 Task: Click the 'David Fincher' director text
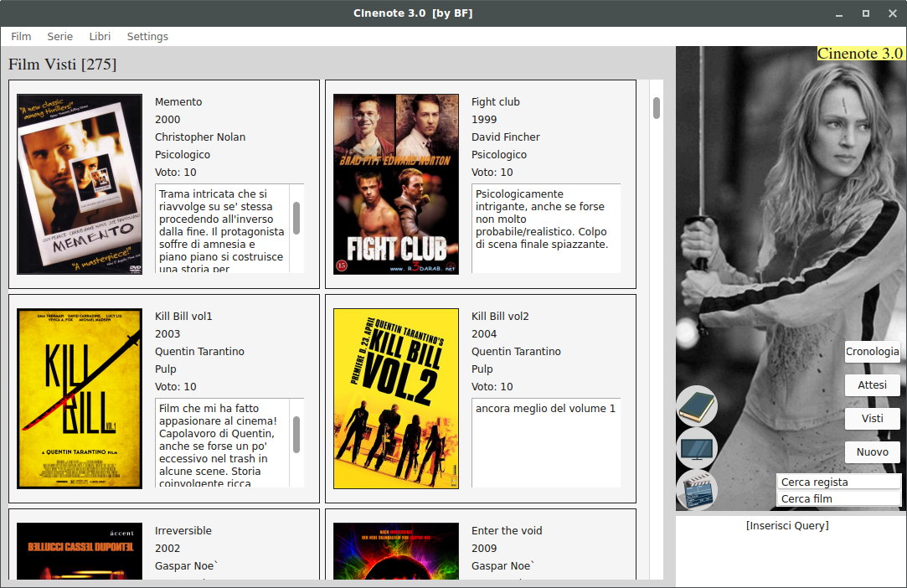click(x=506, y=137)
